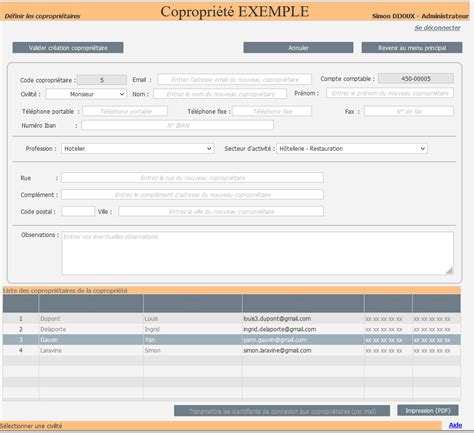
Task: Select the Laravine row in the list
Action: (232, 351)
